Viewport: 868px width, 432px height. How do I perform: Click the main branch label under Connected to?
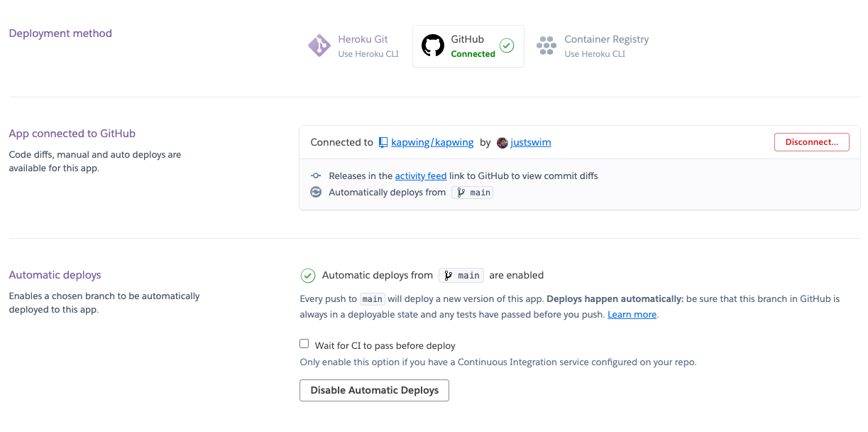click(x=473, y=193)
